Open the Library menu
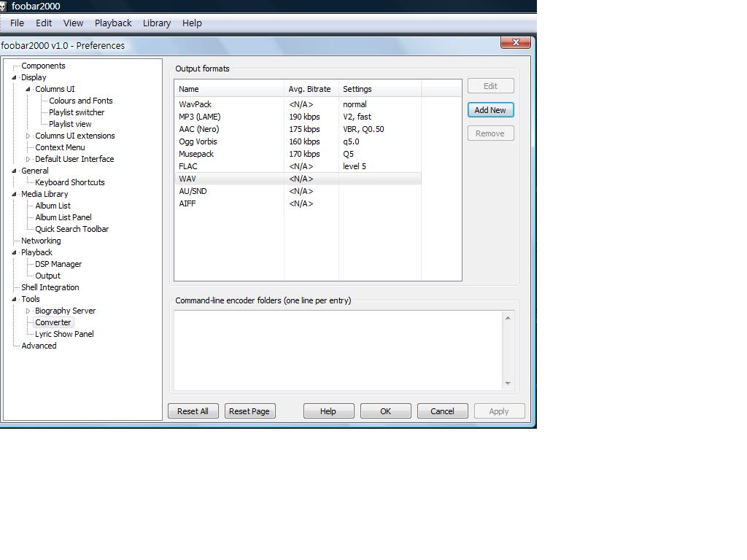Screen dimensions: 747x560 [156, 23]
